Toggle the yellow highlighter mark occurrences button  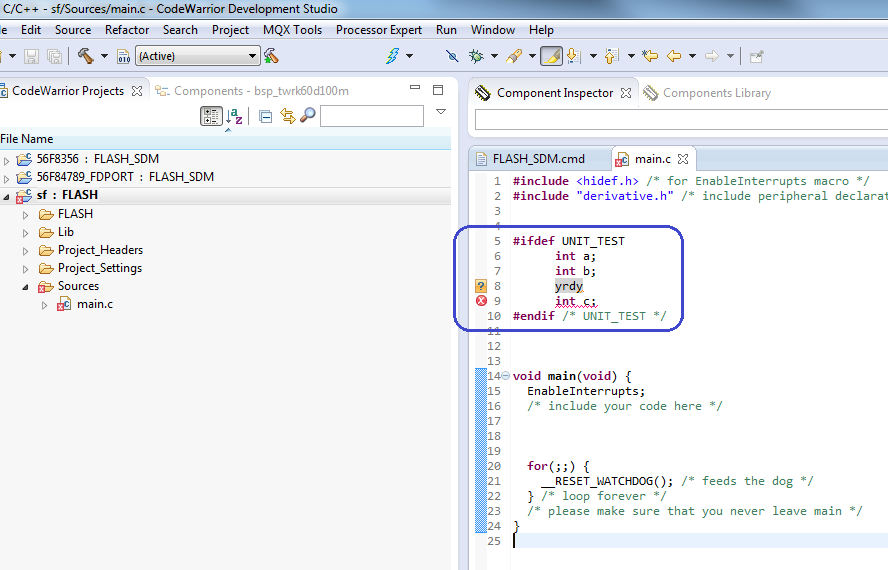pyautogui.click(x=551, y=56)
